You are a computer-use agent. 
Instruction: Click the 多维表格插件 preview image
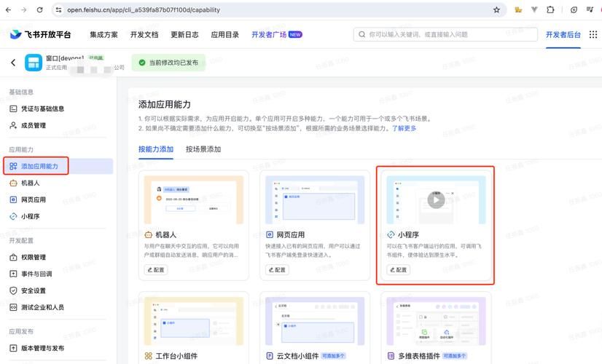point(436,321)
